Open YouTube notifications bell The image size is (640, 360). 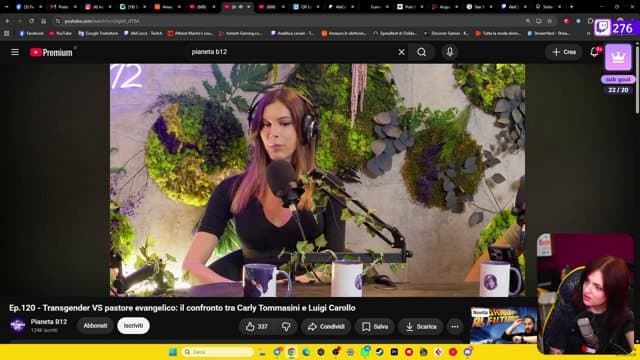595,52
